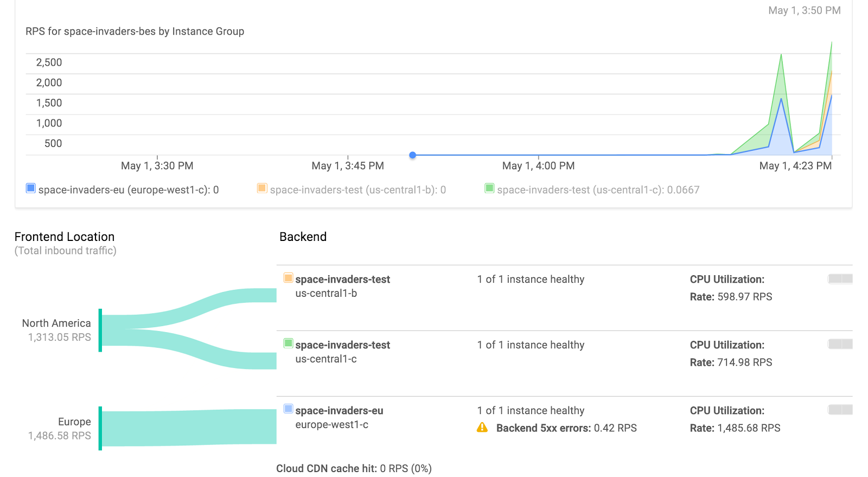Select the space-invaders-eu (europe-west1-c) legend label
Screen dimensions: 868x477
tap(129, 190)
